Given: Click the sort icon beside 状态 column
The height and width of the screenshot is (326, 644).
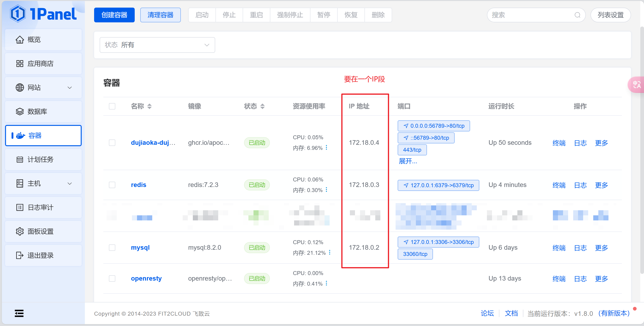Looking at the screenshot, I should tap(262, 106).
